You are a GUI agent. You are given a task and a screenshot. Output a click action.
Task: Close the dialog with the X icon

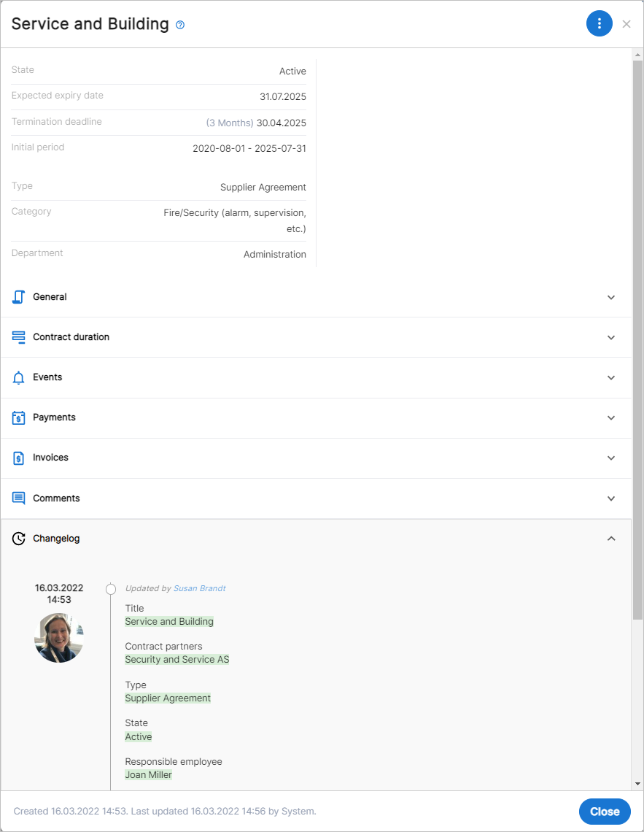coord(626,24)
